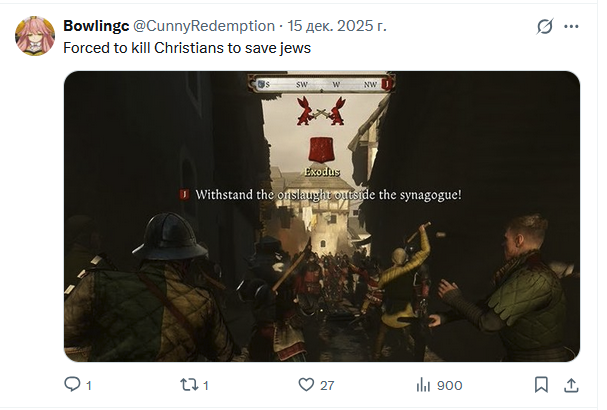This screenshot has width=607, height=410.
Task: Bookmark this post
Action: (x=541, y=385)
